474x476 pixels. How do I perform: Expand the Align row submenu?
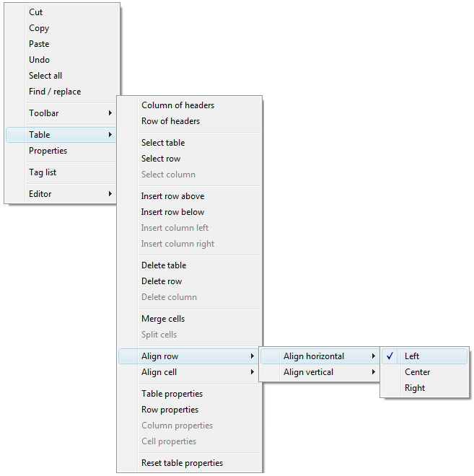point(188,356)
